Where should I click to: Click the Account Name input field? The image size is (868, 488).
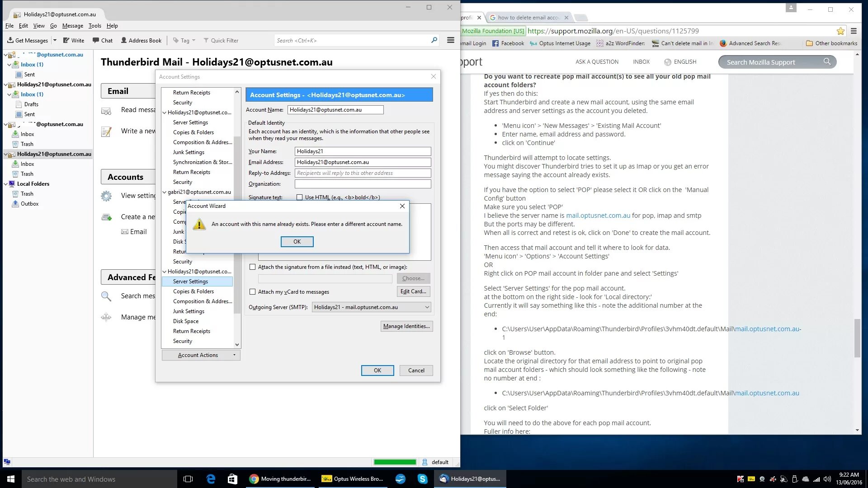point(335,109)
